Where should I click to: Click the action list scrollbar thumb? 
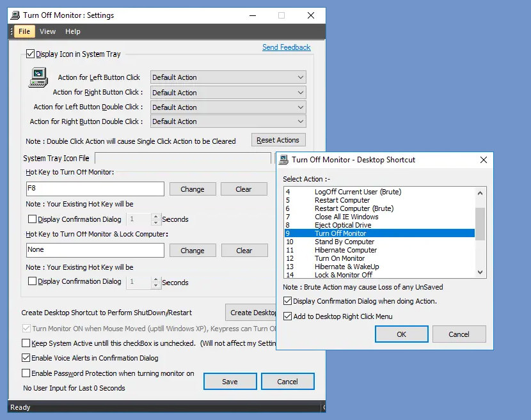coord(480,224)
